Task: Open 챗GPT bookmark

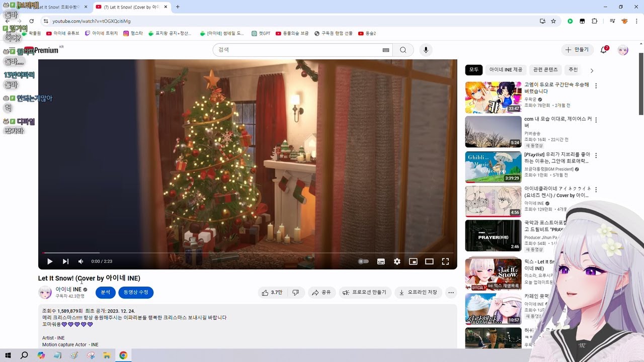Action: click(x=261, y=33)
